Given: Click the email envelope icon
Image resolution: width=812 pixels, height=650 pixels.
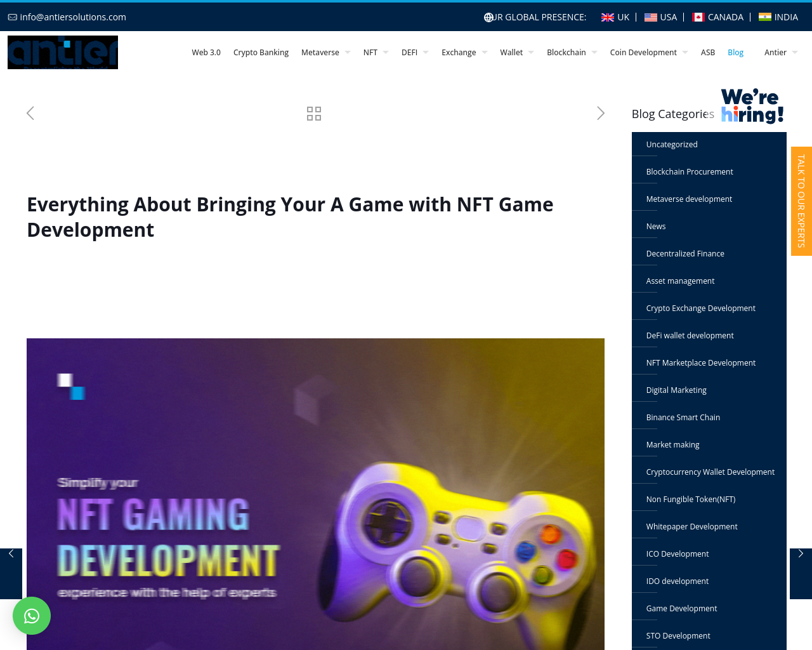Looking at the screenshot, I should click(x=13, y=17).
